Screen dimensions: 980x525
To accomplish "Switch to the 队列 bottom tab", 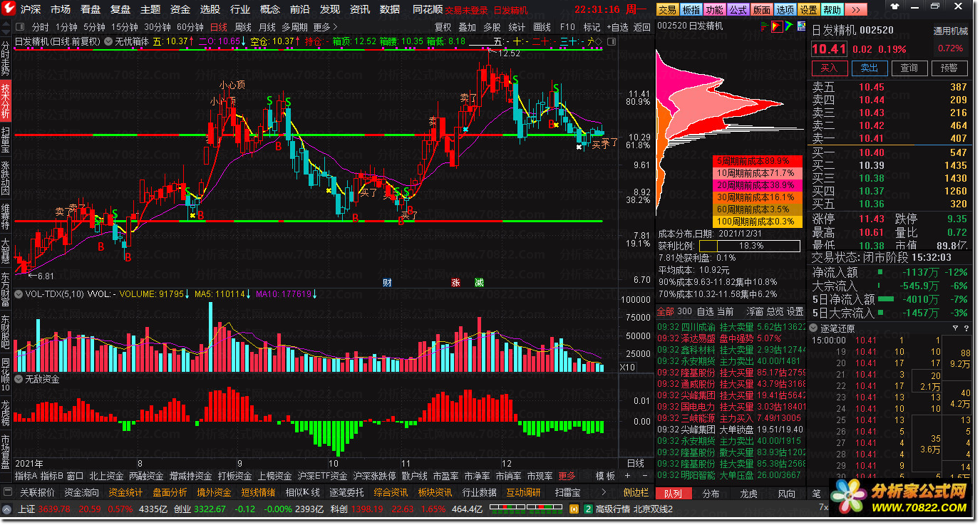I will click(x=674, y=494).
